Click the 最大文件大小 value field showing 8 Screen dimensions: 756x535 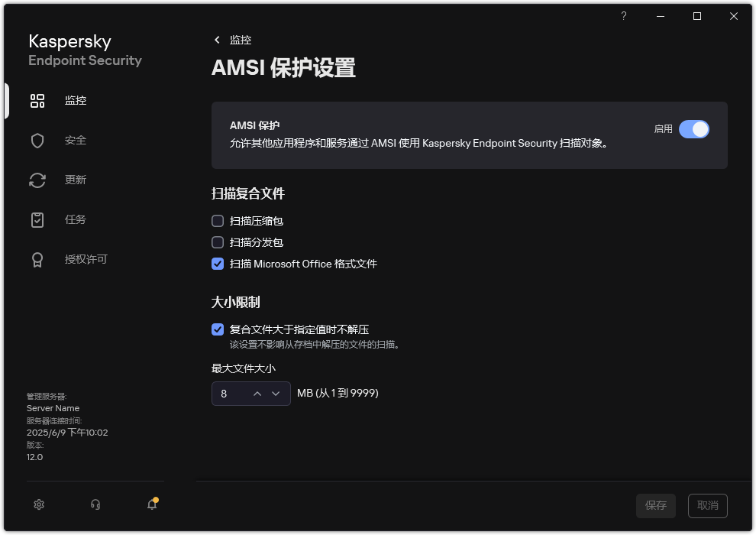pos(250,394)
